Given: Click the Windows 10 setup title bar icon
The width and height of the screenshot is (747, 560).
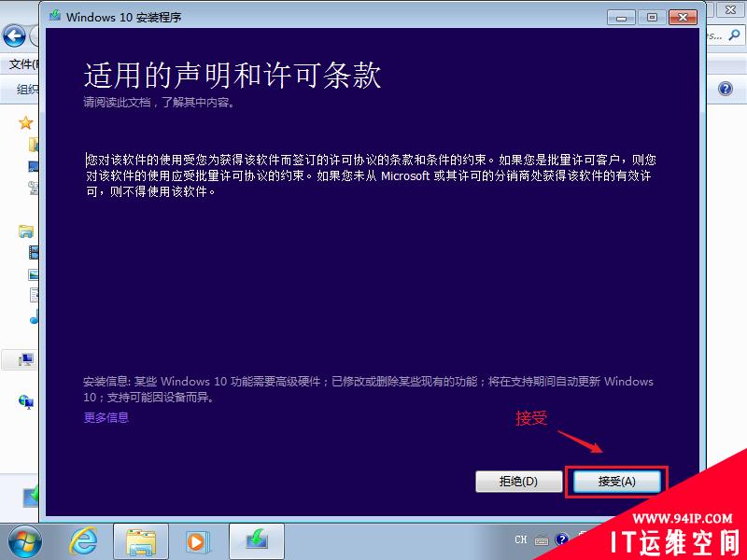Looking at the screenshot, I should click(55, 16).
